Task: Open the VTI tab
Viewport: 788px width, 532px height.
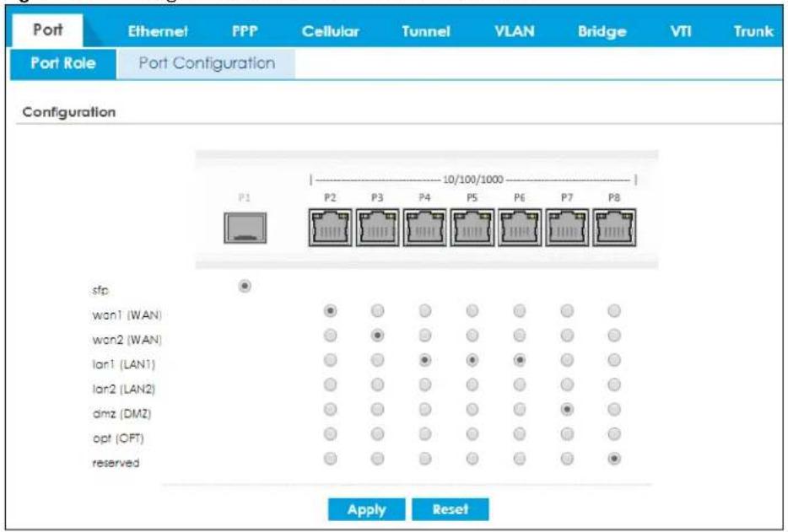Action: click(x=681, y=31)
